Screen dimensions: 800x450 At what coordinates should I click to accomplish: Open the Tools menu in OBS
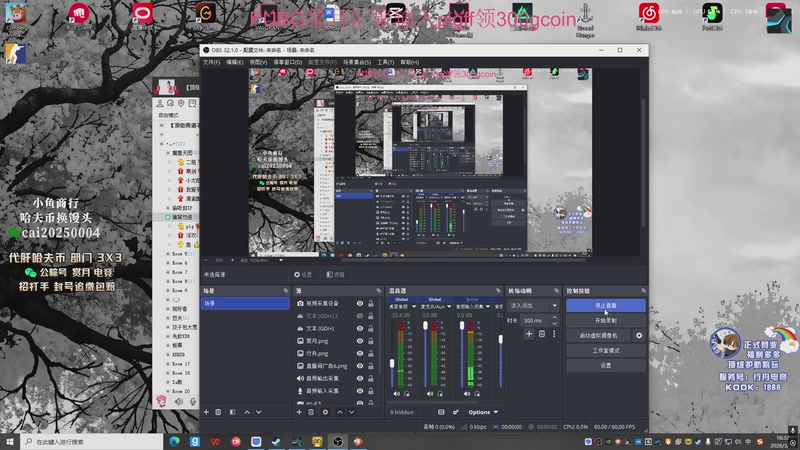click(x=386, y=62)
